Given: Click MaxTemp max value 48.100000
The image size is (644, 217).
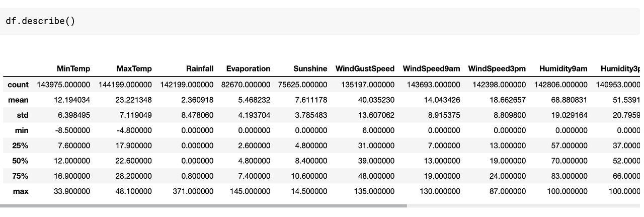Looking at the screenshot, I should 134,191.
